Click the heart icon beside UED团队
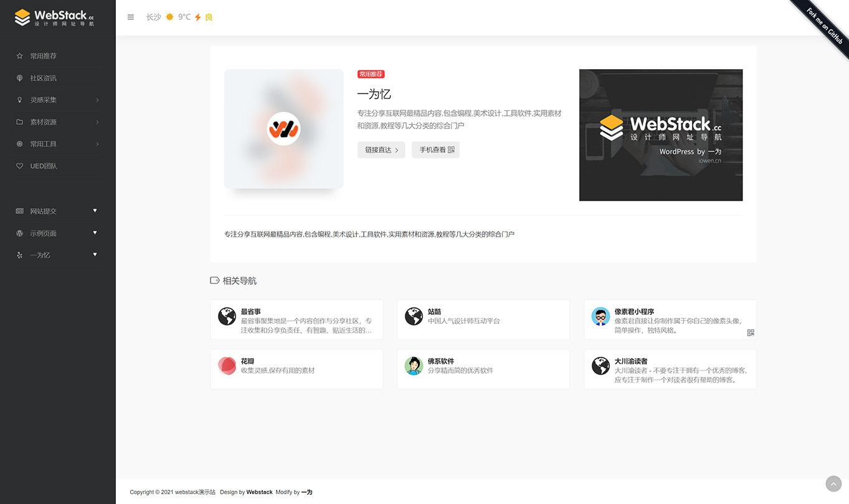The height and width of the screenshot is (504, 849). [19, 166]
